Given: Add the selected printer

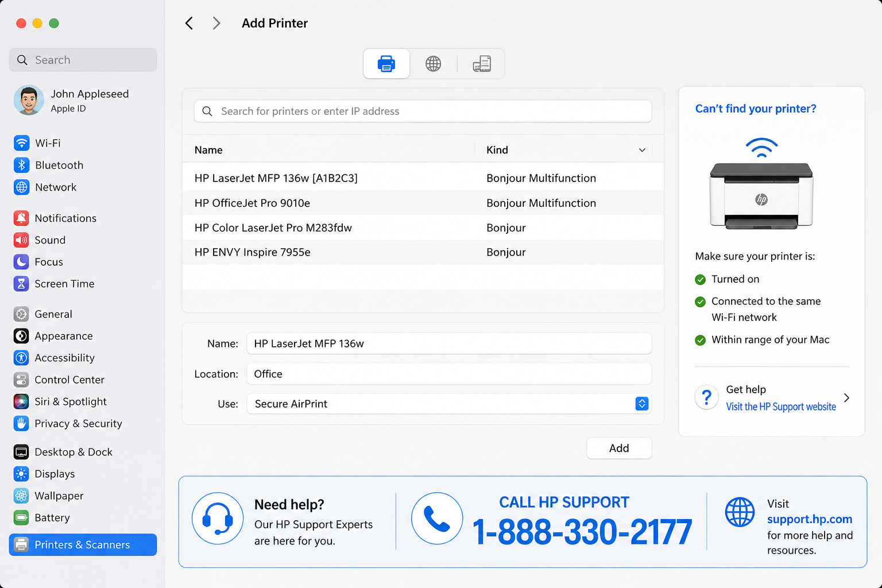Looking at the screenshot, I should 619,448.
